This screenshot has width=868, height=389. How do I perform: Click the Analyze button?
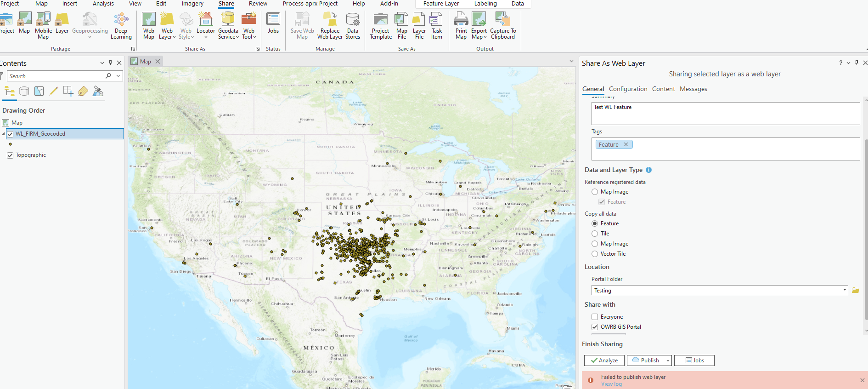(604, 360)
